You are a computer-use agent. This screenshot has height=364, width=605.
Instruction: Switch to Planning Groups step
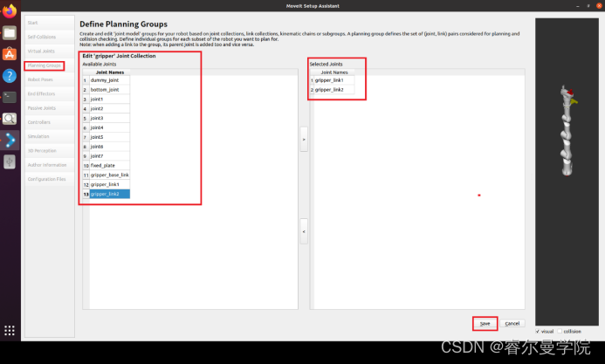coord(50,65)
